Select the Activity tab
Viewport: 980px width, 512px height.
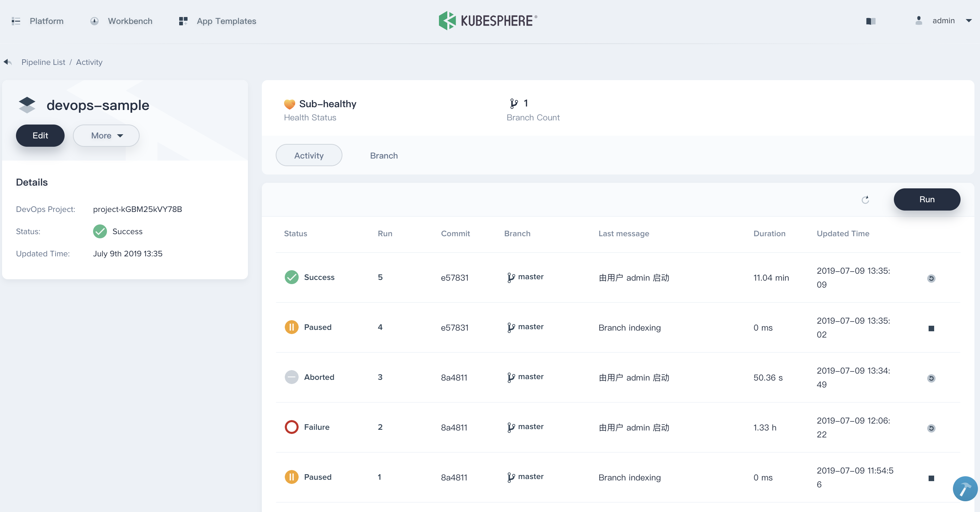[x=308, y=155]
